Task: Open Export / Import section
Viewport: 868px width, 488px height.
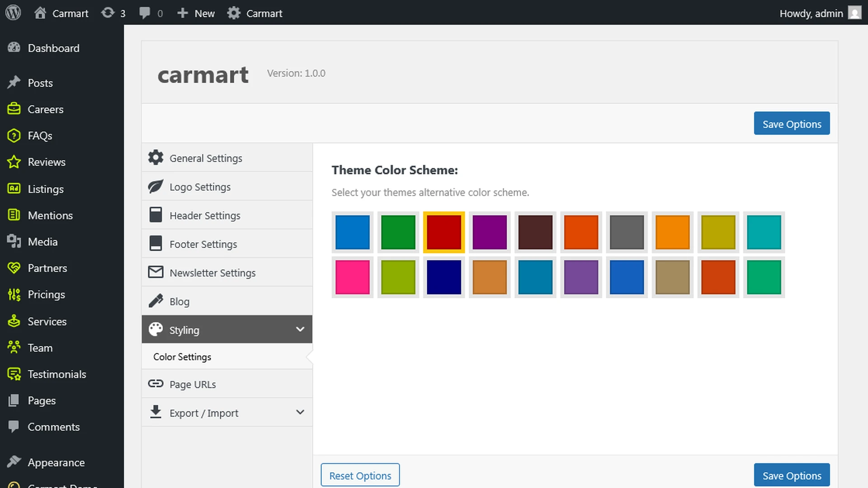Action: [227, 413]
